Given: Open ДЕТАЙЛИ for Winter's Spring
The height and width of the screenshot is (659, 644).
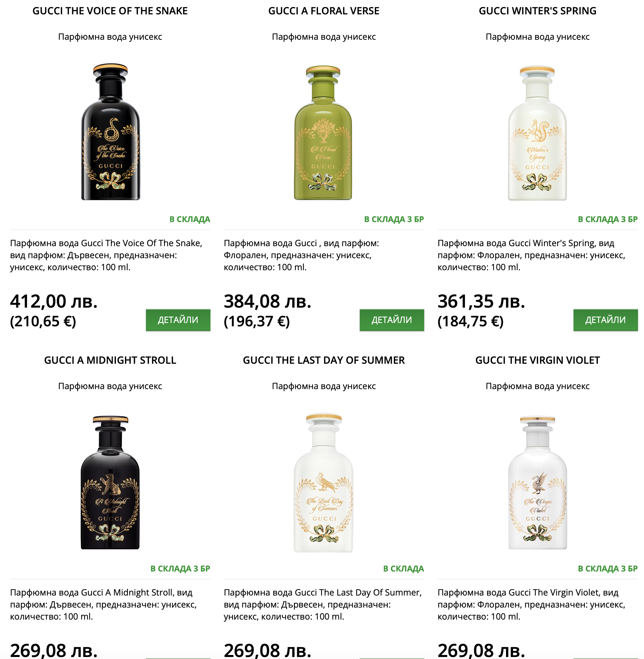Looking at the screenshot, I should [x=605, y=320].
